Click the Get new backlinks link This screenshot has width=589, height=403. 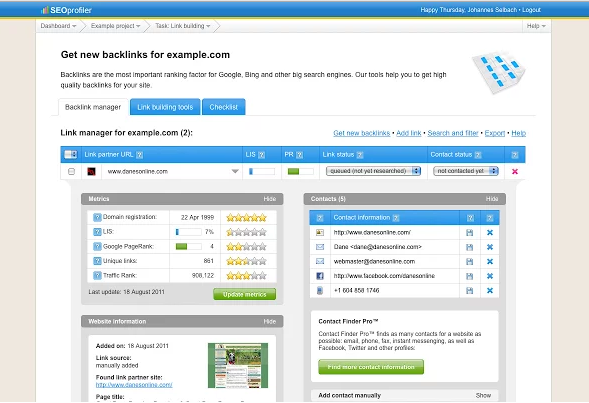pos(361,133)
